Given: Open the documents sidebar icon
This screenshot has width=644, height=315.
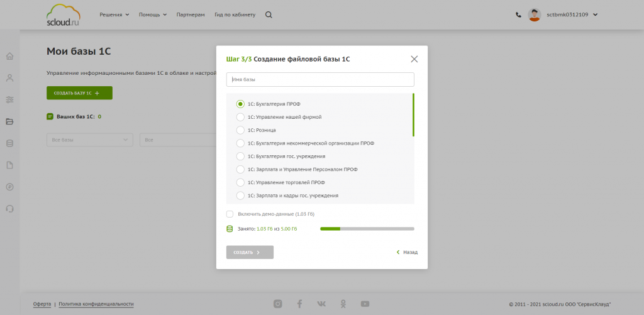Looking at the screenshot, I should [x=10, y=165].
